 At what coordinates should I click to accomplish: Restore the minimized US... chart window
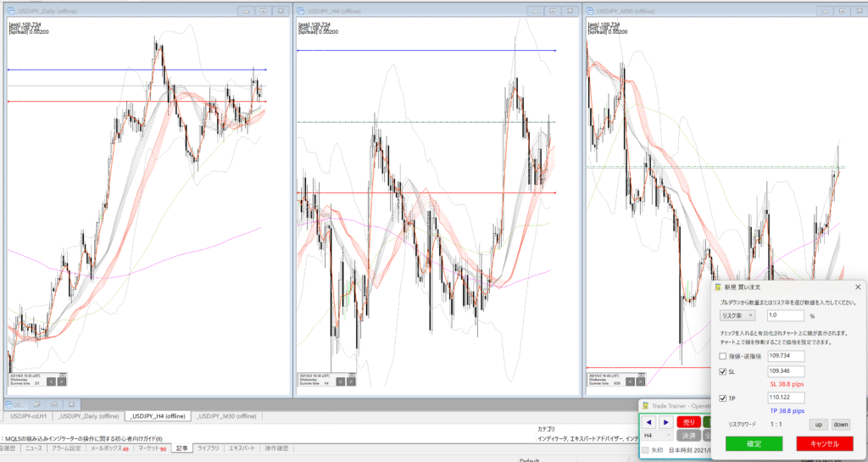click(36, 404)
